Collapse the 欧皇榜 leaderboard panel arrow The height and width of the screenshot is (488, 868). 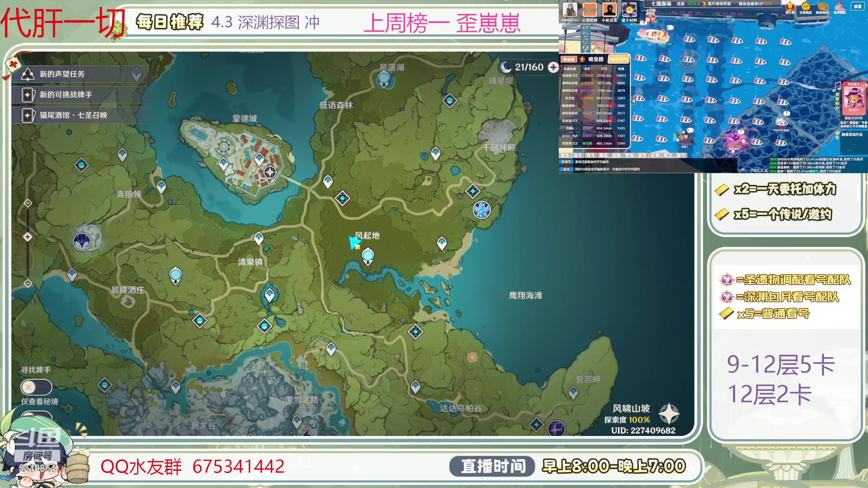click(633, 101)
